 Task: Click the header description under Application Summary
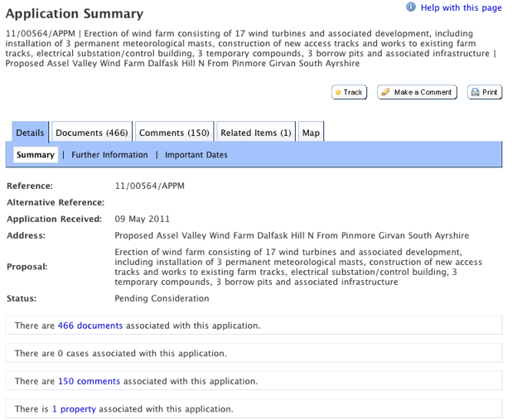(x=250, y=48)
